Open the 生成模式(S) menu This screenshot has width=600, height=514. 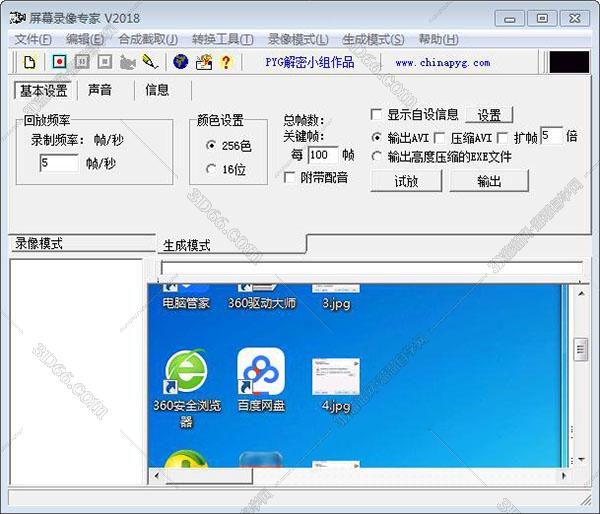pos(373,39)
